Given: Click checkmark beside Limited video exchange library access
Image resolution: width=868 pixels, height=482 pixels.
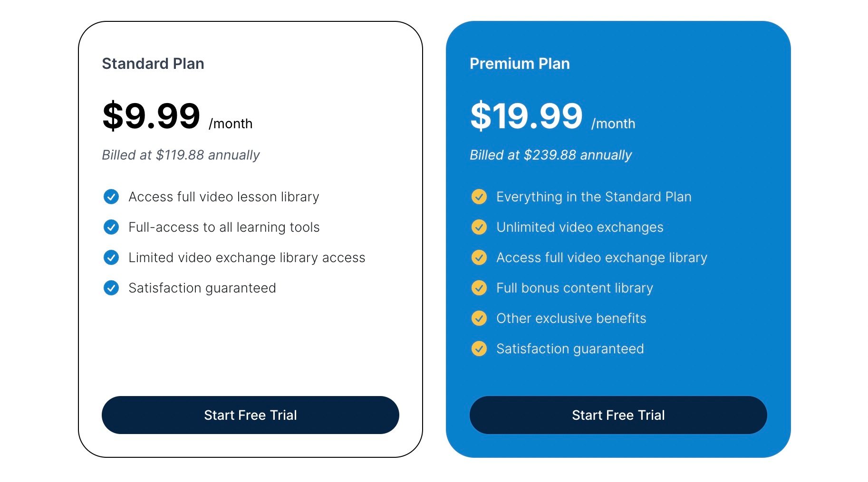Looking at the screenshot, I should pyautogui.click(x=111, y=257).
